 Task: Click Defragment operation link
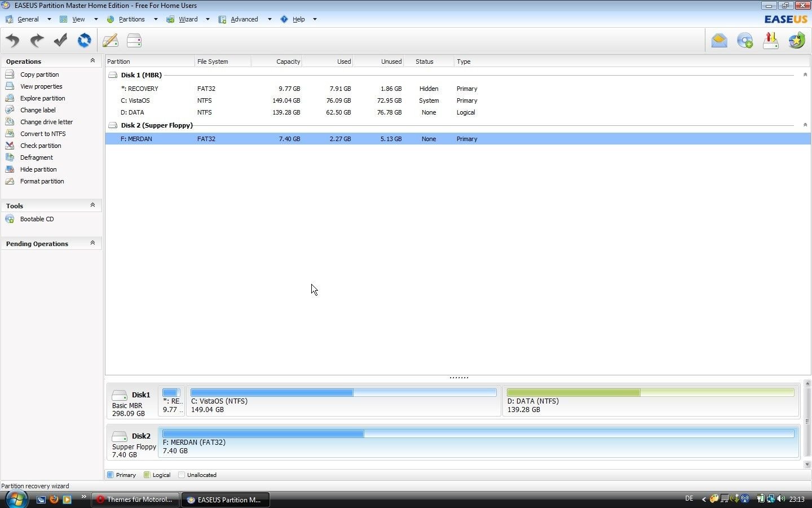pyautogui.click(x=37, y=157)
